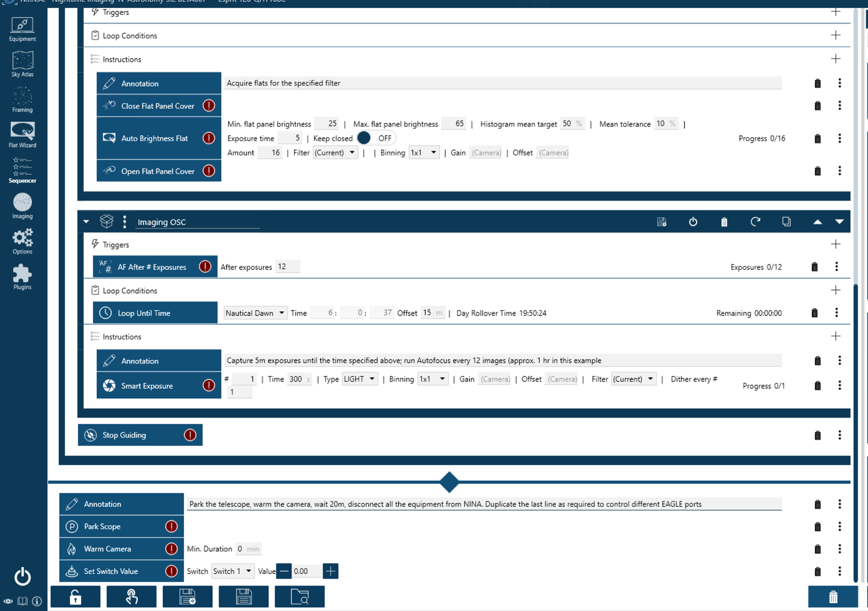This screenshot has height=611, width=868.
Task: Delete the Smart Exposure instruction
Action: [x=817, y=385]
